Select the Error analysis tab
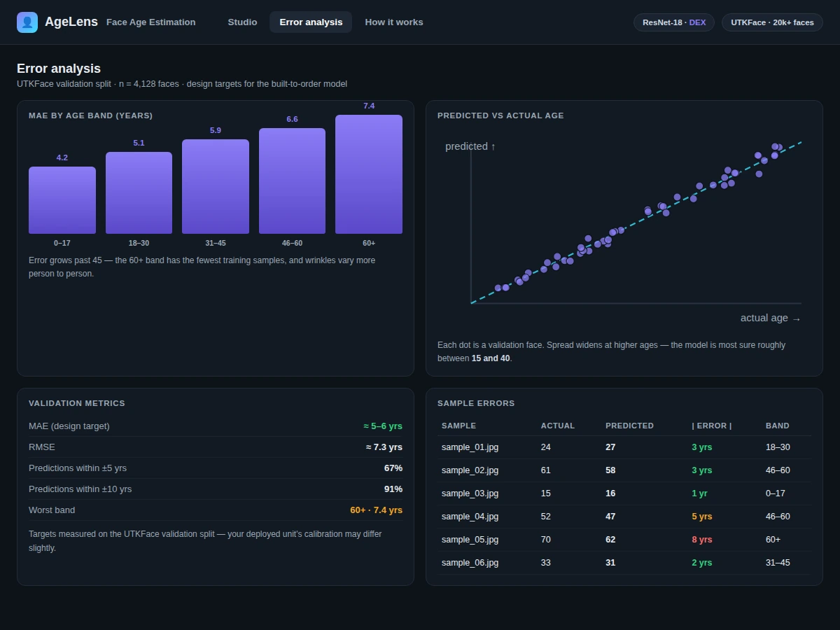The width and height of the screenshot is (840, 630). point(311,22)
